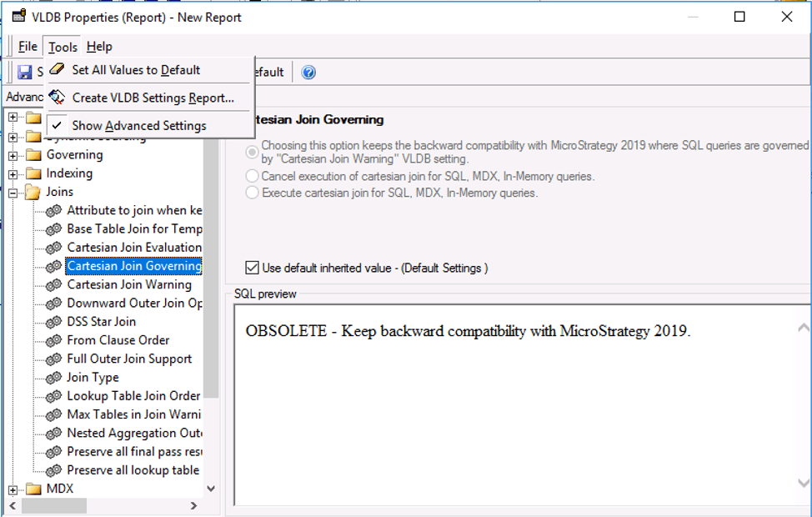812x517 pixels.
Task: Toggle Show Advanced Settings menu item
Action: (138, 126)
